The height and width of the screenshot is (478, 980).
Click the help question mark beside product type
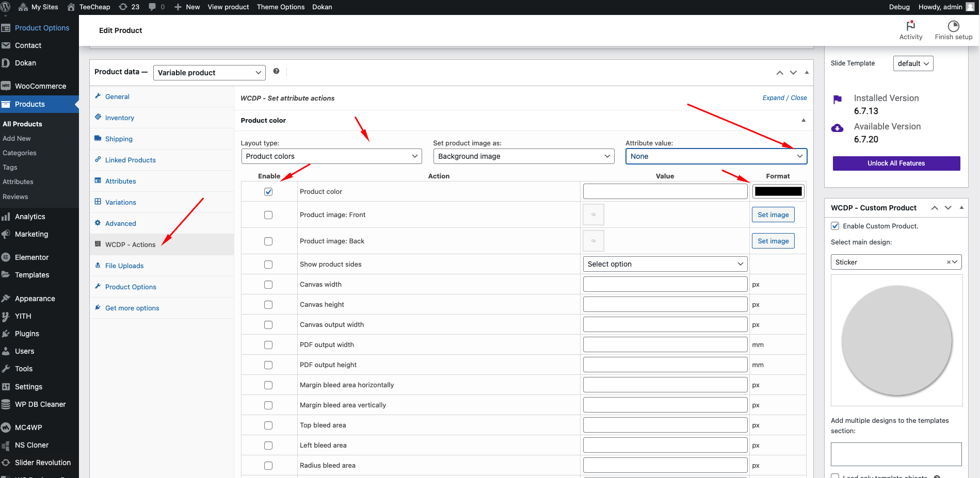276,71
